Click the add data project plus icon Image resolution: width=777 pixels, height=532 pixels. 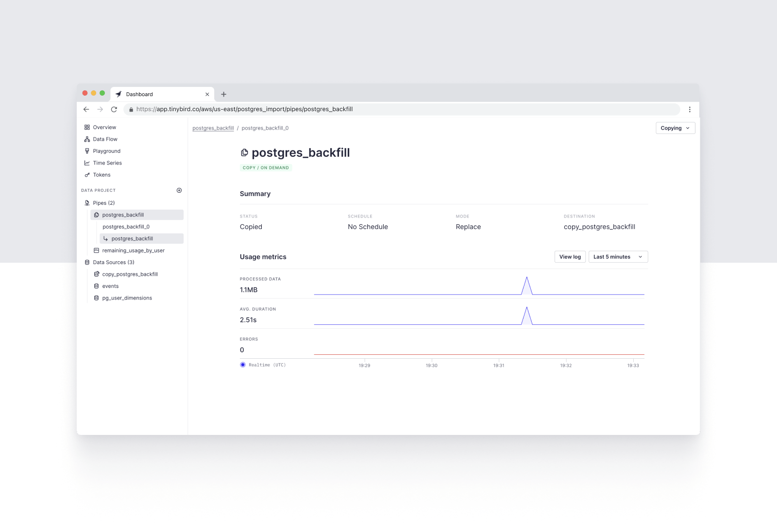(179, 190)
